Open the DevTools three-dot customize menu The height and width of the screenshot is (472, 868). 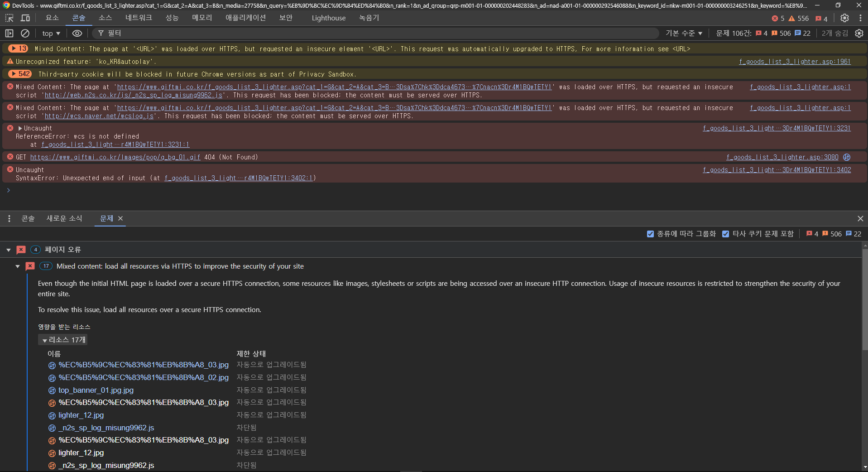(x=860, y=18)
